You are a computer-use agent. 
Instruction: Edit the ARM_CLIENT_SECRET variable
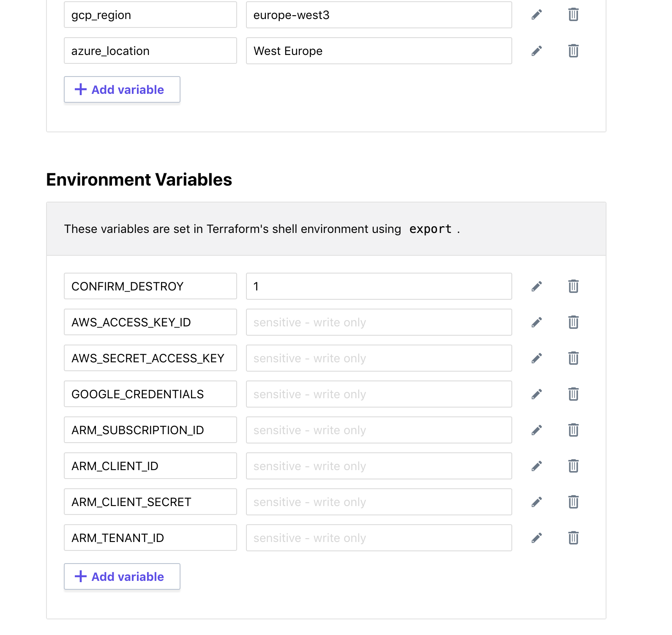(537, 502)
